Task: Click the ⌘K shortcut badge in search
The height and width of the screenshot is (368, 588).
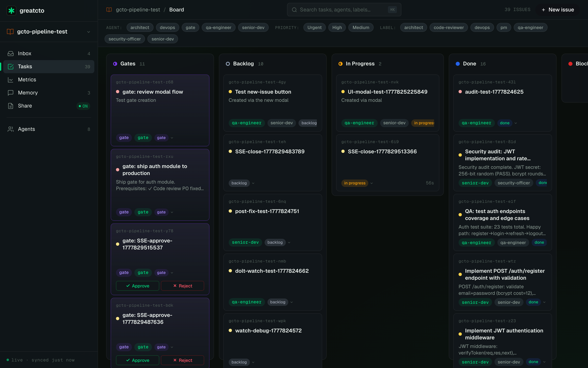Action: pyautogui.click(x=392, y=10)
